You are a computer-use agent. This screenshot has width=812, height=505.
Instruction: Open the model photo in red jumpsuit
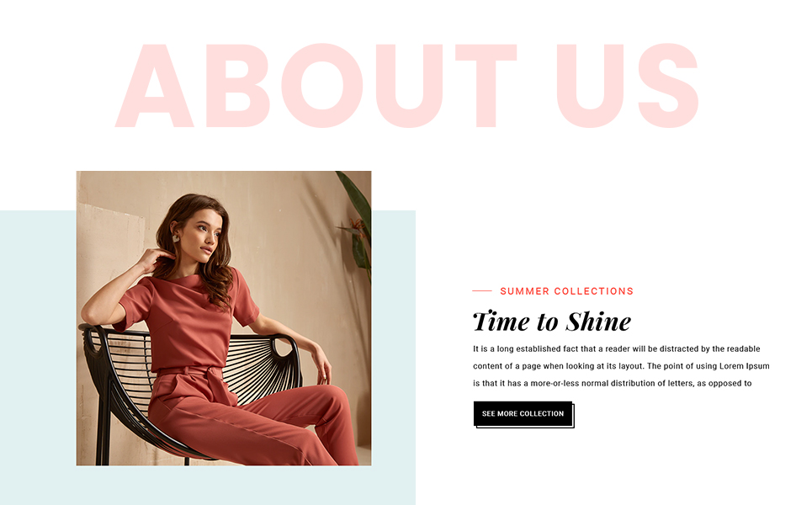pyautogui.click(x=224, y=318)
